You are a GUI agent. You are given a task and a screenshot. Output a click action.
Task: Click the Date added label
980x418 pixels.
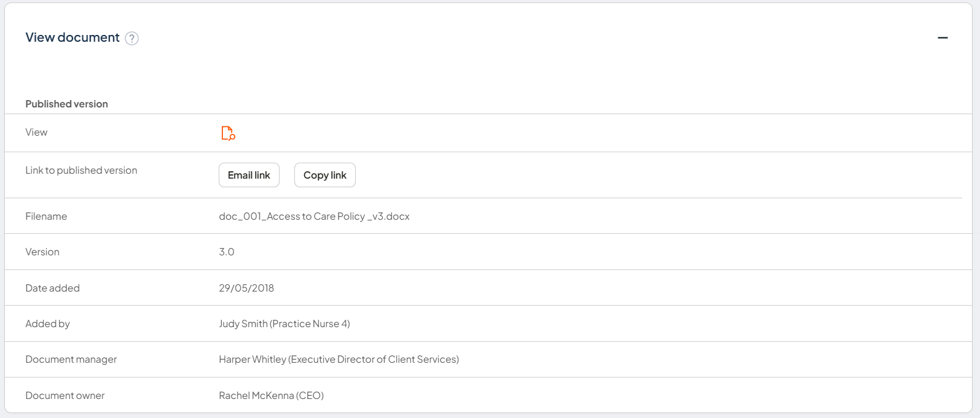click(52, 288)
